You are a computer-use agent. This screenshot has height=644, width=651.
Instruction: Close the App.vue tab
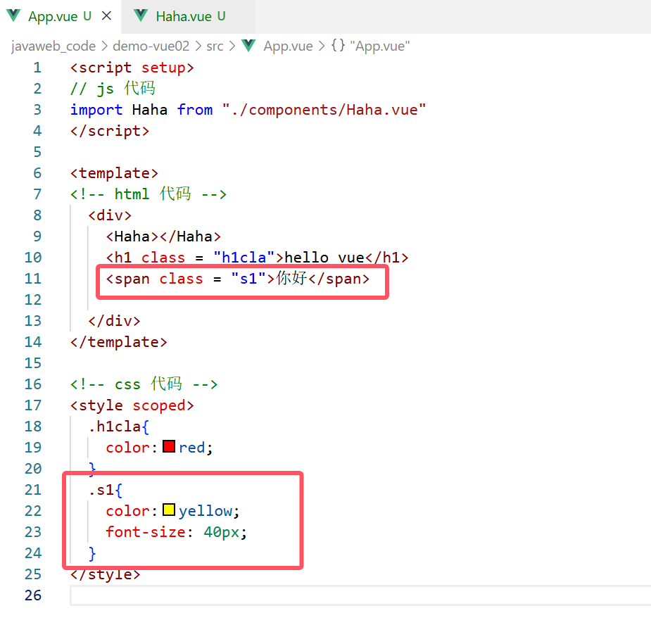pyautogui.click(x=107, y=15)
